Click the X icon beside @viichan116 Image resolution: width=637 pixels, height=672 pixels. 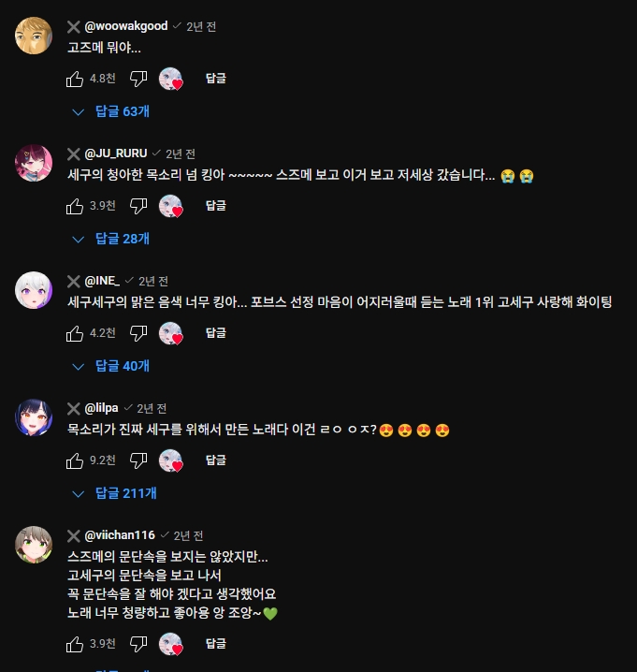74,535
